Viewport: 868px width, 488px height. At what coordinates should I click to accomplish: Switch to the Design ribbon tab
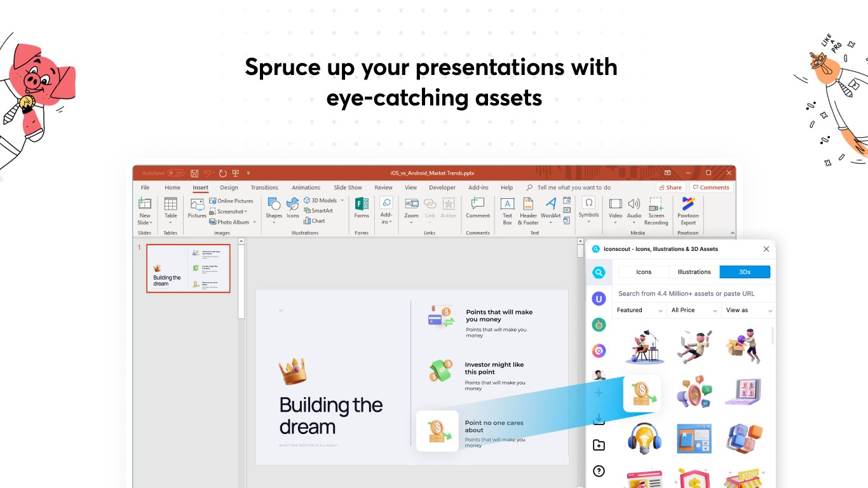point(229,187)
